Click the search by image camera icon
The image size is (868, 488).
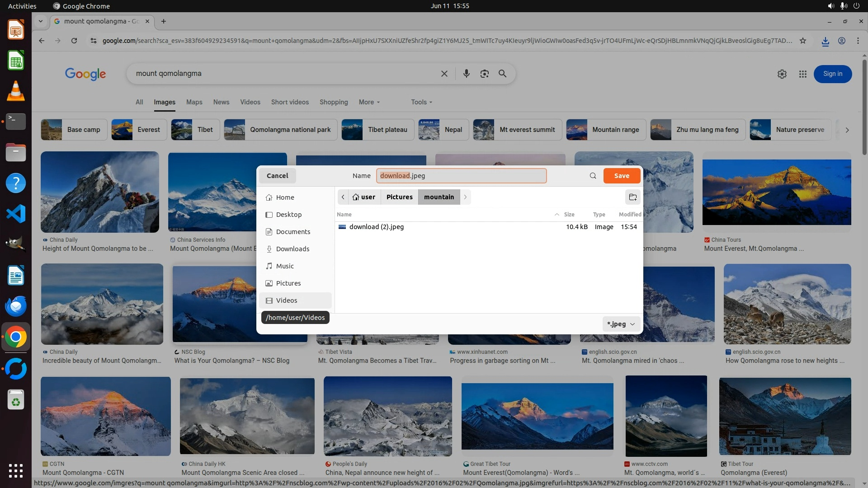tap(484, 74)
